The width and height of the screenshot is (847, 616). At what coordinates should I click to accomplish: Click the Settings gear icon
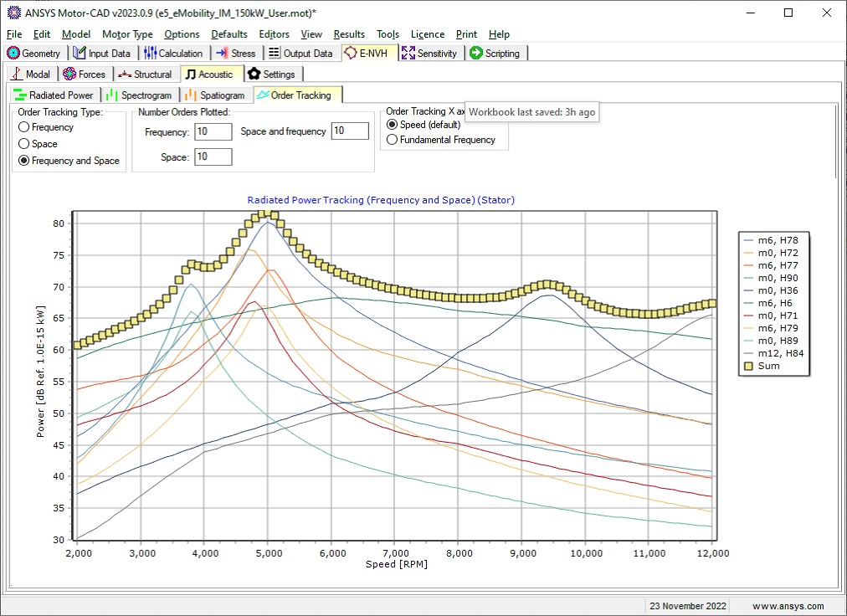coord(254,74)
